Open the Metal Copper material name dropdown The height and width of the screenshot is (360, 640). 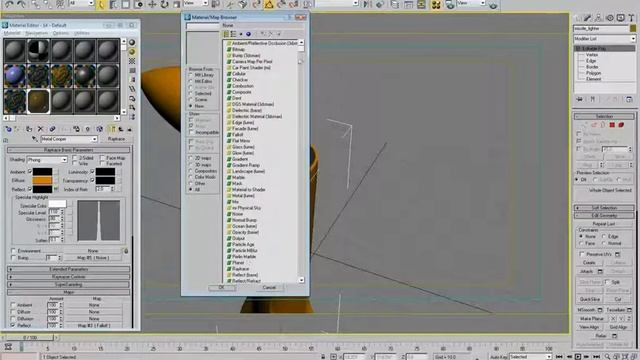[x=69, y=139]
